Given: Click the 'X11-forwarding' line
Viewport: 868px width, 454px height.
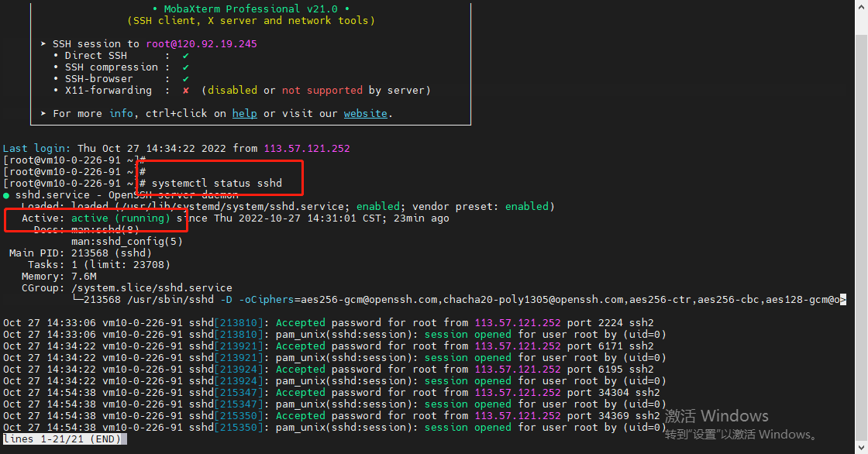Looking at the screenshot, I should (x=241, y=90).
